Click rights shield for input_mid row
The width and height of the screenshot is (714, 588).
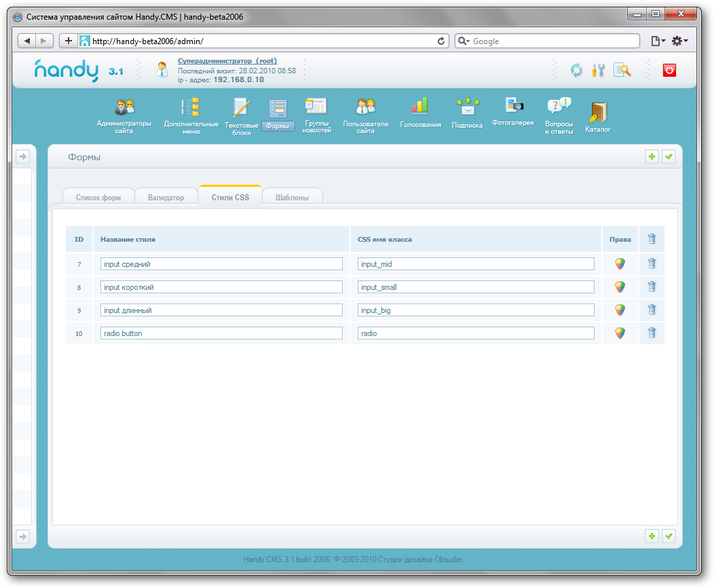point(620,264)
